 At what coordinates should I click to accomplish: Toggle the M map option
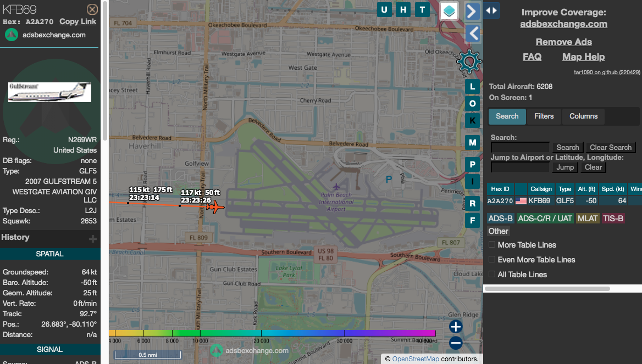point(473,142)
